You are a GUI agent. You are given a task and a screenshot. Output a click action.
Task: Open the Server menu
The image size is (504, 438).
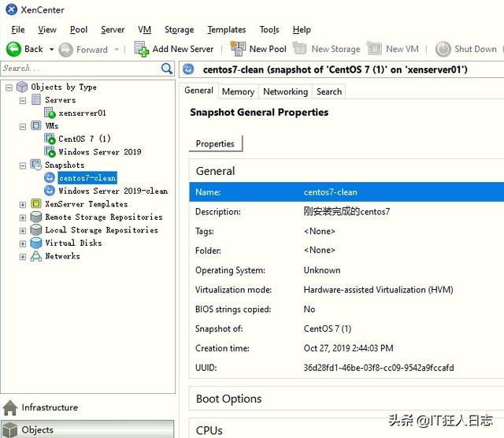113,30
